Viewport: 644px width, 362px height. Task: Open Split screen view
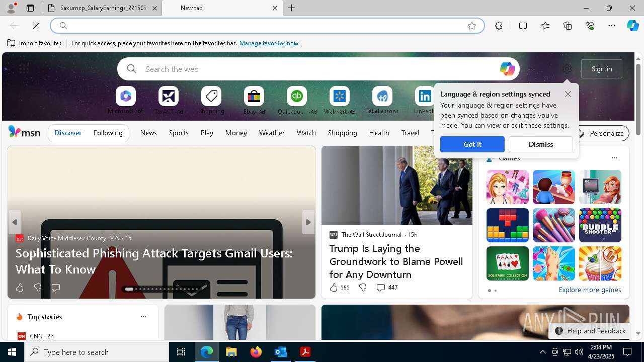(x=523, y=26)
